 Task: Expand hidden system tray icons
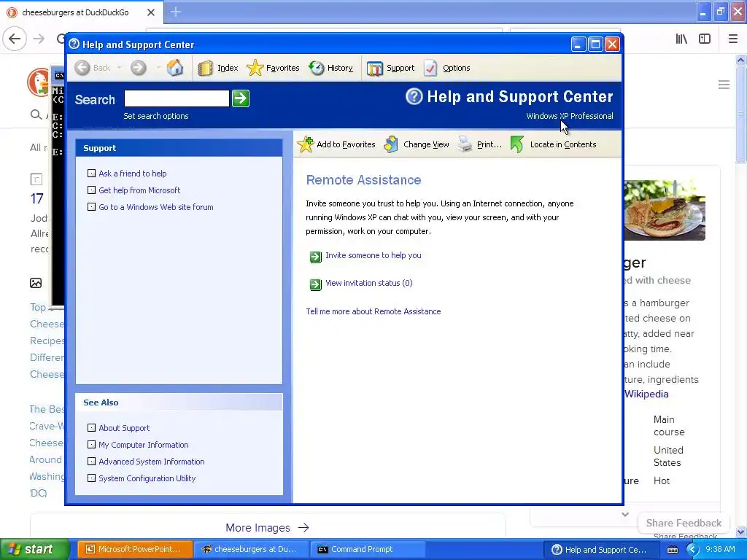click(x=692, y=550)
